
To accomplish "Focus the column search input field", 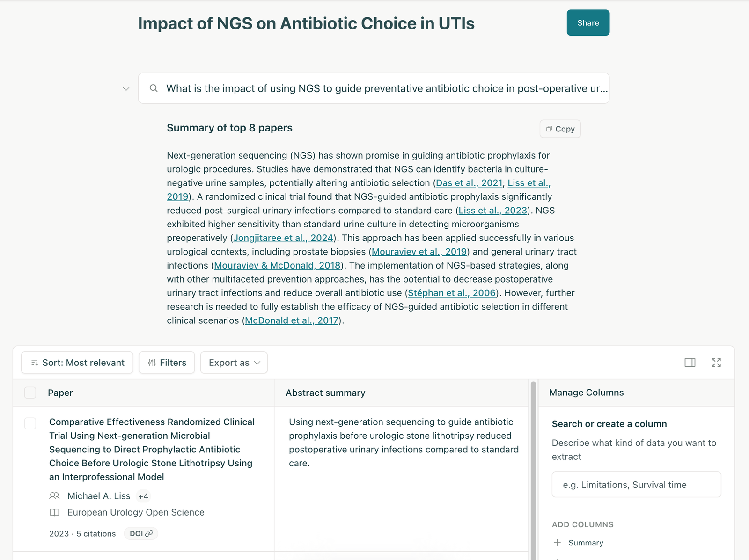I will [x=636, y=484].
